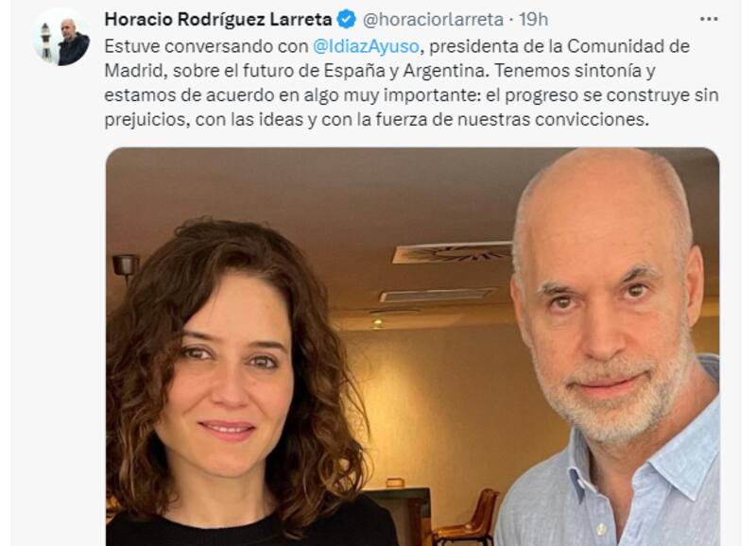Click the lighthouse in the profile picture
The height and width of the screenshot is (546, 756).
tap(45, 41)
